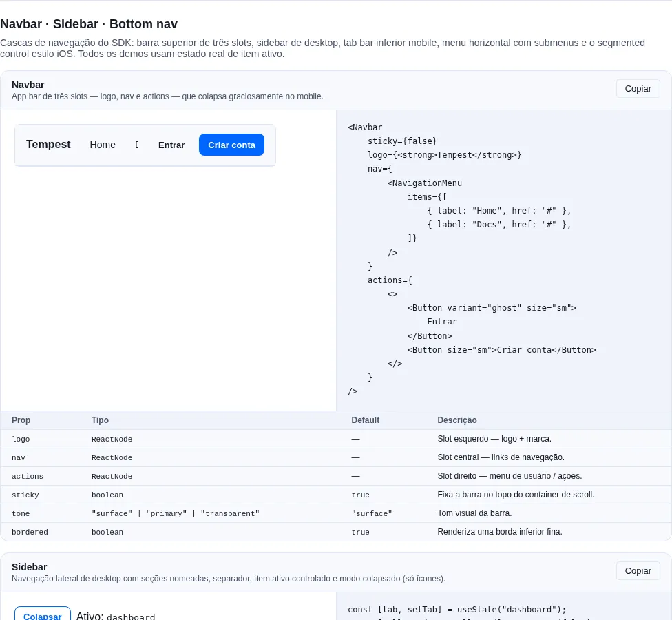Viewport: 672px width, 620px height.
Task: Click the Sidebar section heading
Action: (29, 567)
